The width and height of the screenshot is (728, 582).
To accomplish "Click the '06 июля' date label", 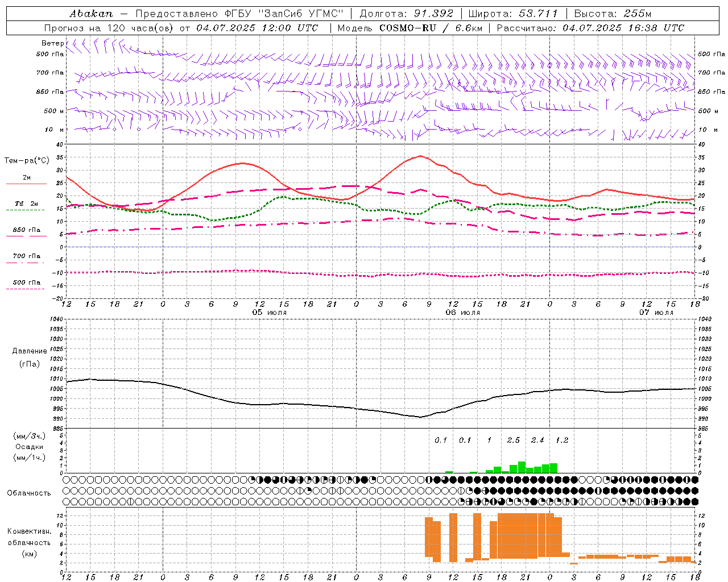I will coord(463,313).
